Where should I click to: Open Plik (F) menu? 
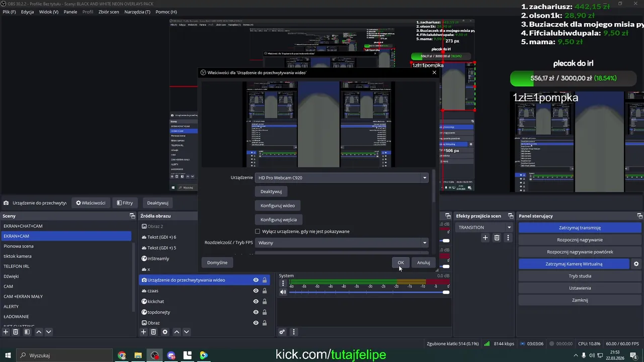[x=9, y=12]
